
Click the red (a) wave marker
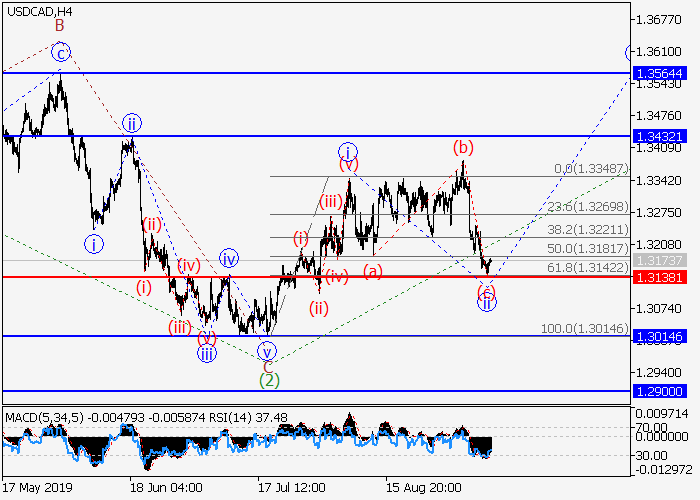click(x=372, y=271)
